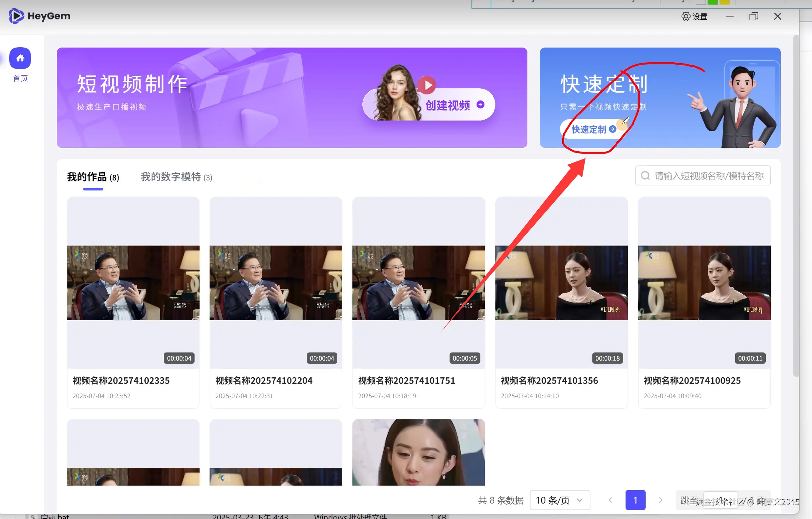Click the HeyGem logo icon

point(16,16)
